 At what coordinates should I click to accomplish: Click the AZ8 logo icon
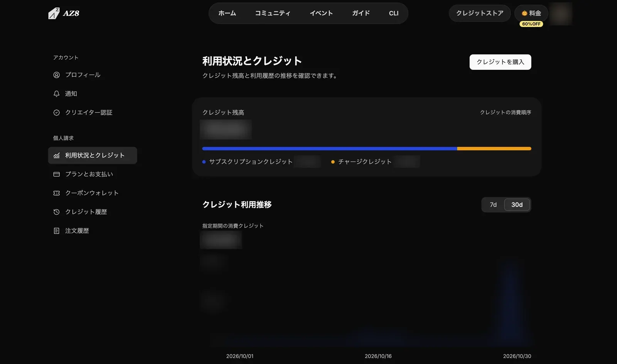pos(54,13)
